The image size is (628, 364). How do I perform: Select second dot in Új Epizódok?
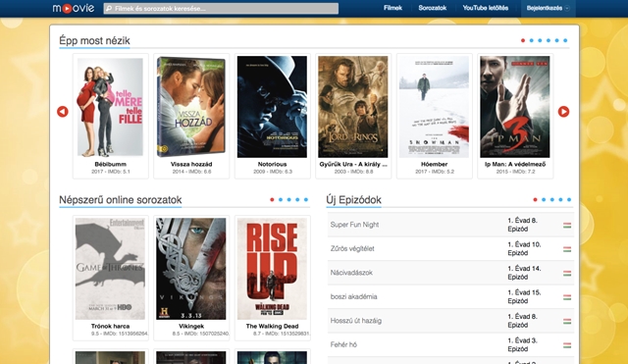pyautogui.click(x=544, y=199)
